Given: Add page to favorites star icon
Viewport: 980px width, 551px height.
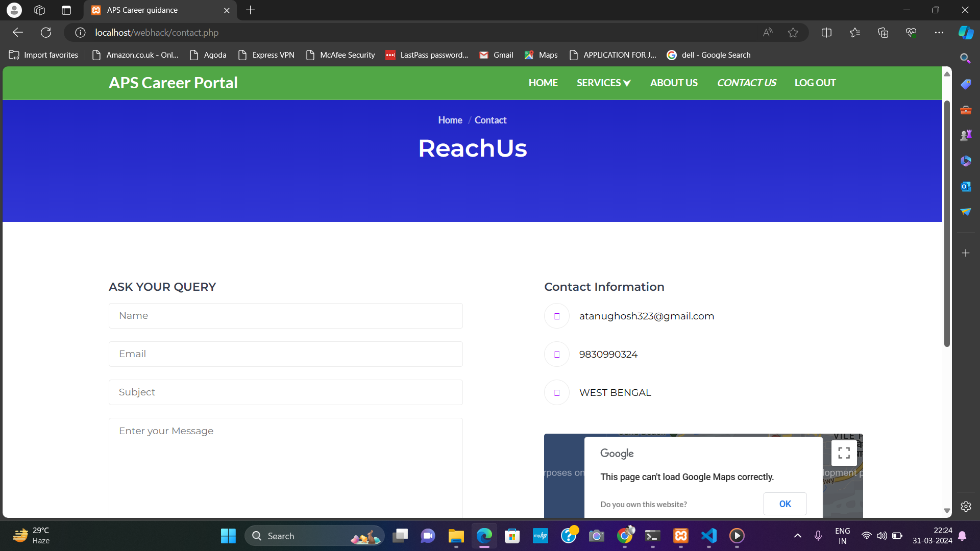Looking at the screenshot, I should pyautogui.click(x=793, y=33).
